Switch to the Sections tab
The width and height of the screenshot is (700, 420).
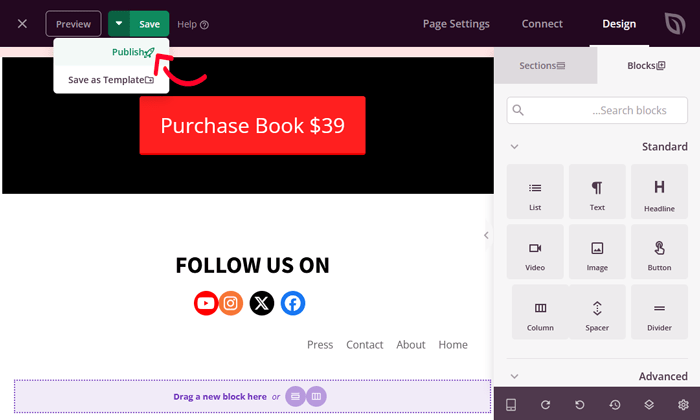tap(543, 65)
